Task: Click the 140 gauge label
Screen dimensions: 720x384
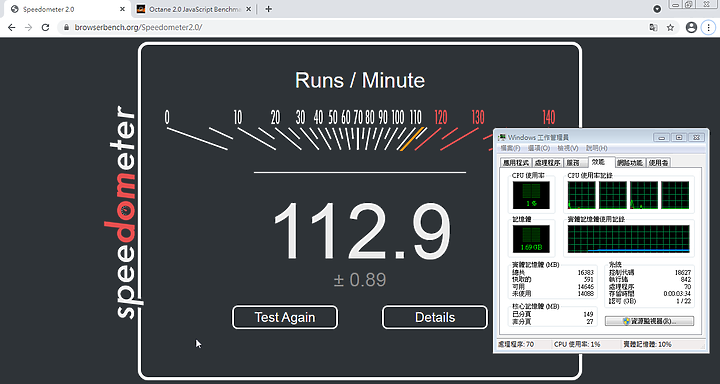Action: coord(549,118)
